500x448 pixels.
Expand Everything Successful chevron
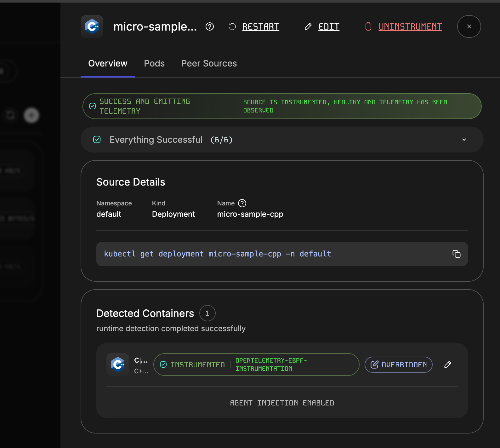(464, 140)
